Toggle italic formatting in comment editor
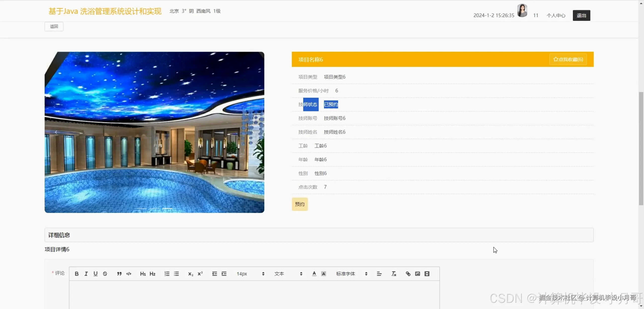The height and width of the screenshot is (309, 644). coord(86,274)
